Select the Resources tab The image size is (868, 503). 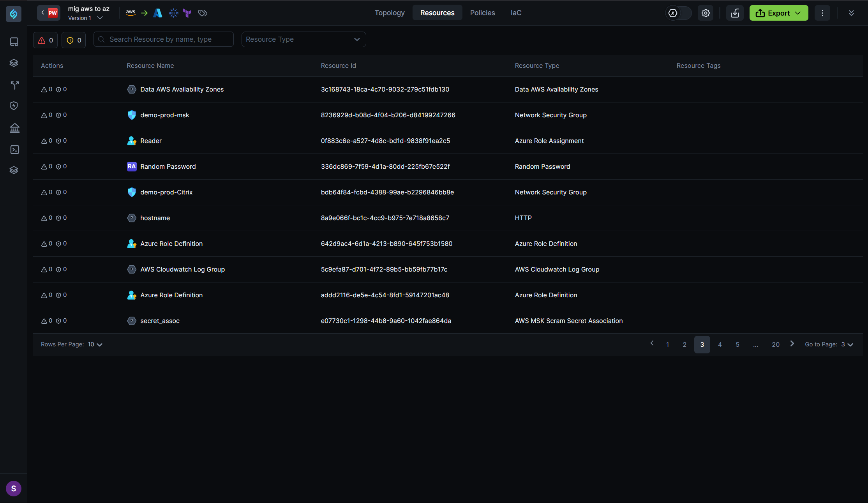[x=437, y=13]
